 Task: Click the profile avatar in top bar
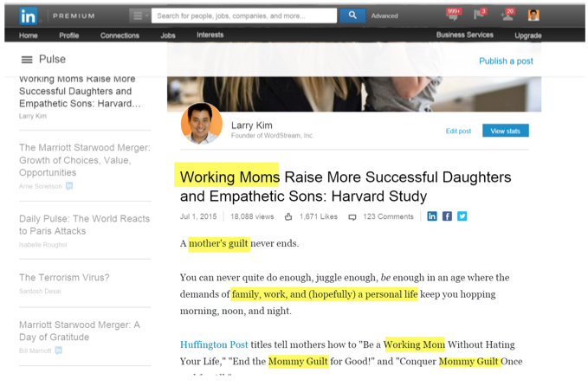[533, 15]
